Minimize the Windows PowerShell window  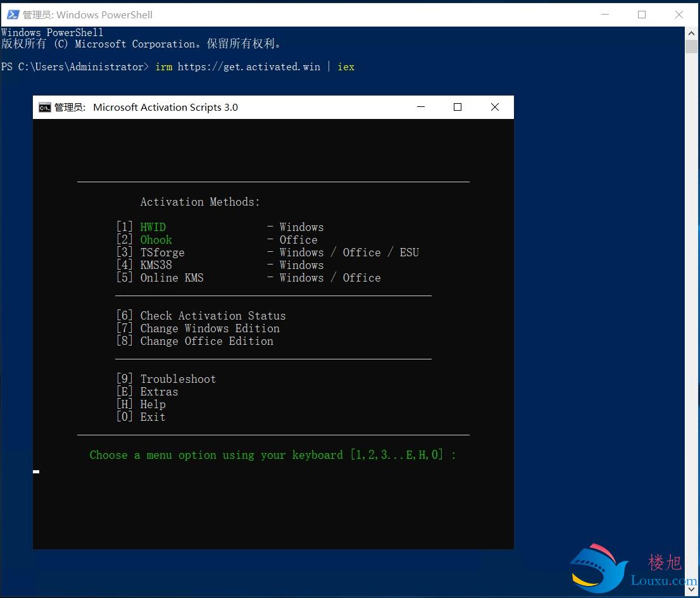pyautogui.click(x=605, y=15)
